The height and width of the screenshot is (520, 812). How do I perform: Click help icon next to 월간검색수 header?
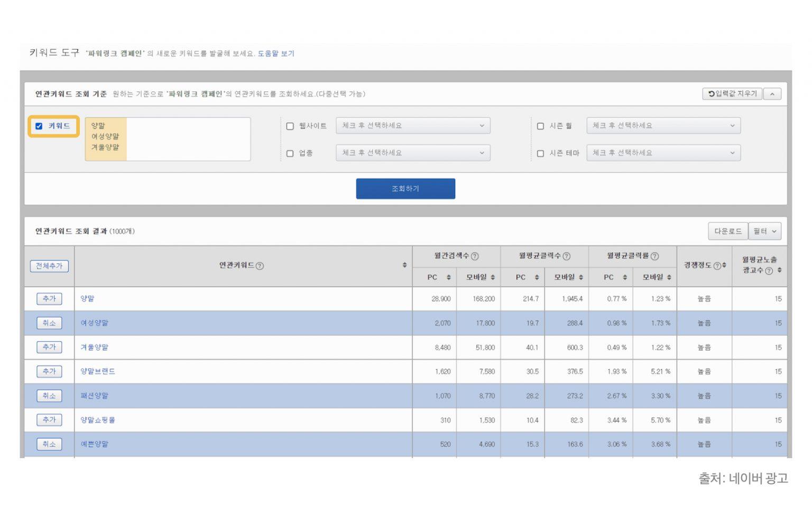475,257
